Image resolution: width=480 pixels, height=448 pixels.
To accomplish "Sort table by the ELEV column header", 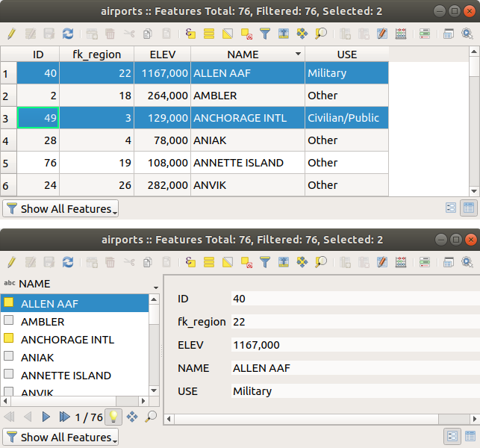I will tap(162, 55).
